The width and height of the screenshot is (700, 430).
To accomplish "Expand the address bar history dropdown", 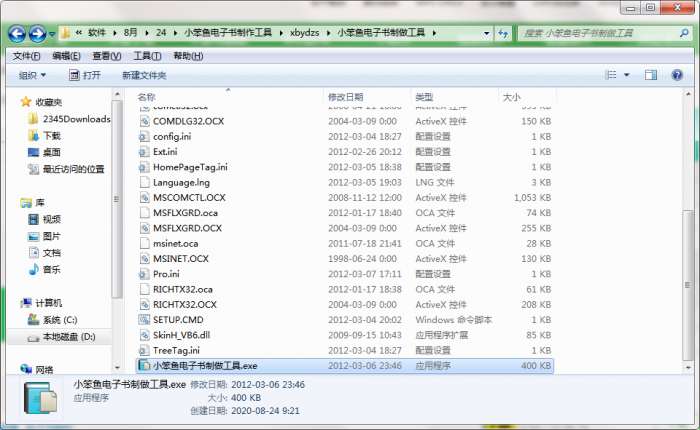I will coord(486,33).
